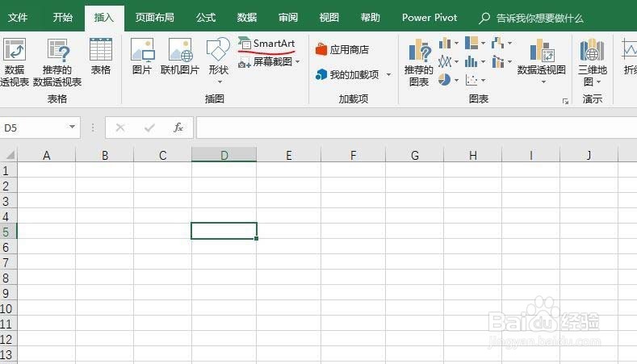Expand the Screenshot (屏幕截图) dropdown arrow
The height and width of the screenshot is (364, 637).
(298, 62)
